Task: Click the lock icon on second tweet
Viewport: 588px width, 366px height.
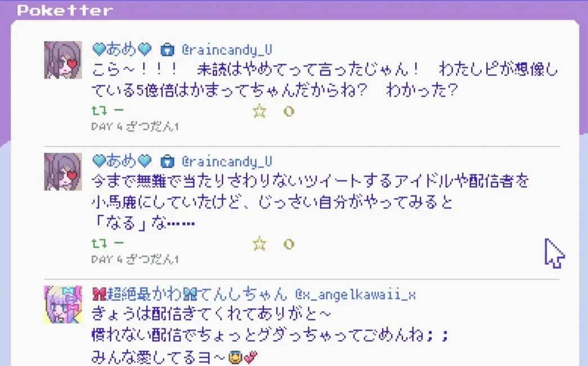Action: (x=167, y=161)
